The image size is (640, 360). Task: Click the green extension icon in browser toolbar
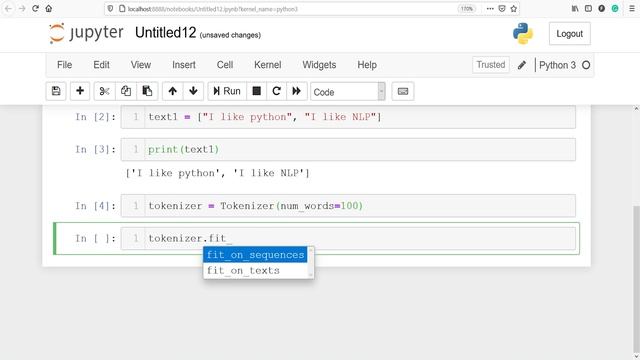(615, 9)
